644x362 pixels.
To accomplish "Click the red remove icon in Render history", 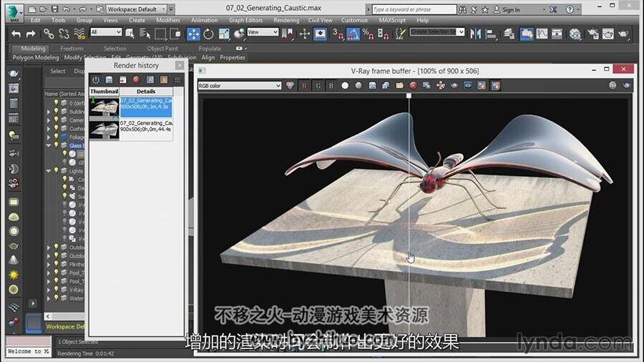I will (x=137, y=79).
